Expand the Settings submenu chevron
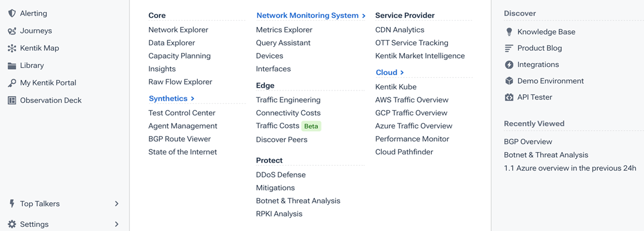The image size is (644, 231). pyautogui.click(x=117, y=224)
